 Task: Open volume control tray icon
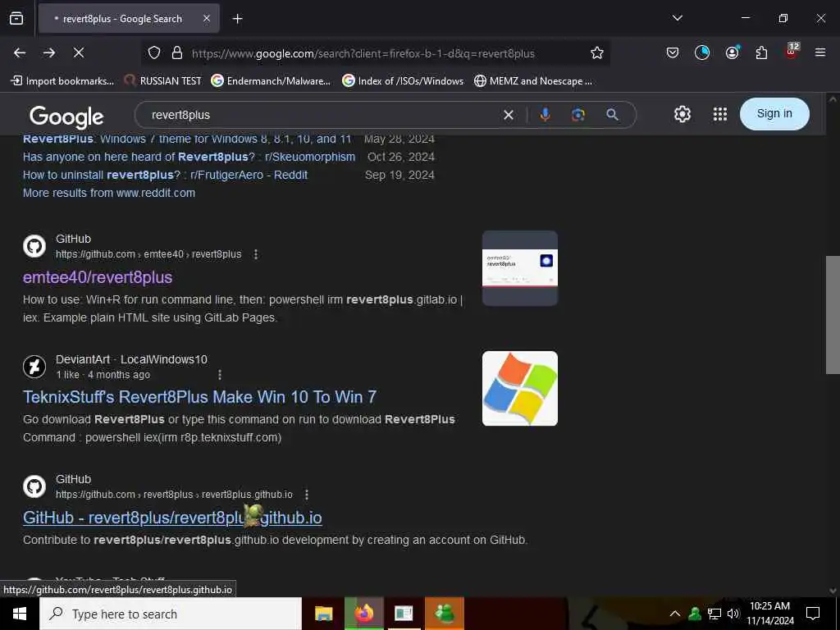[733, 614]
